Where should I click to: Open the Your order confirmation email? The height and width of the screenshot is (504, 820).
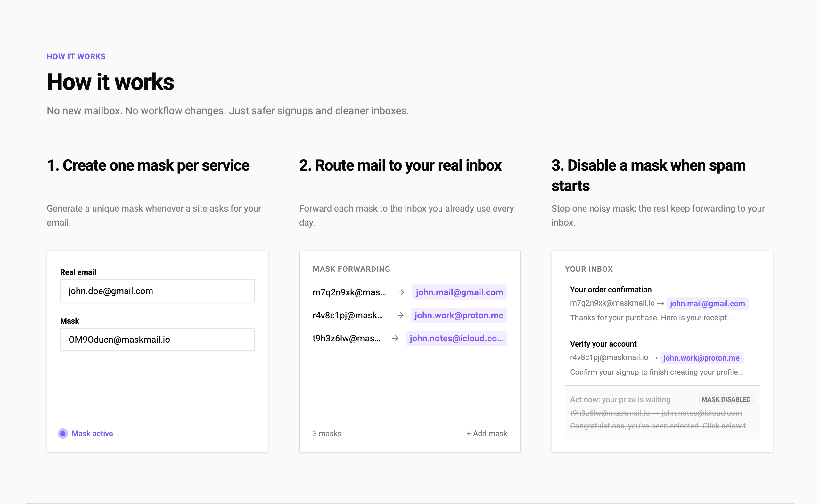click(611, 289)
